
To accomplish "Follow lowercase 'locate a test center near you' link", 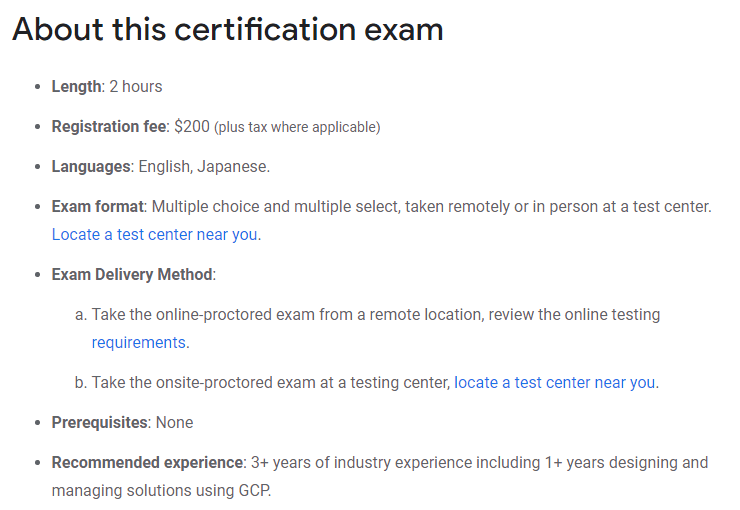I will tap(555, 383).
